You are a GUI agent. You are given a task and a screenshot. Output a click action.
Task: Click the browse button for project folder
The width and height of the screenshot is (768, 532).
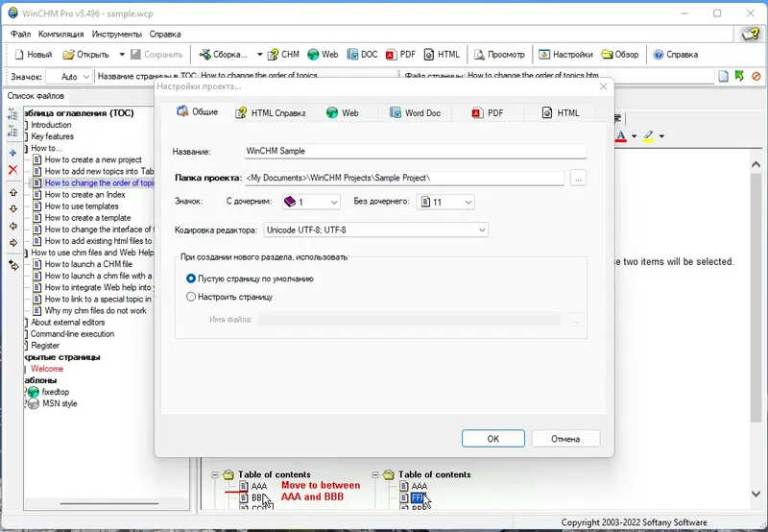[x=578, y=179]
